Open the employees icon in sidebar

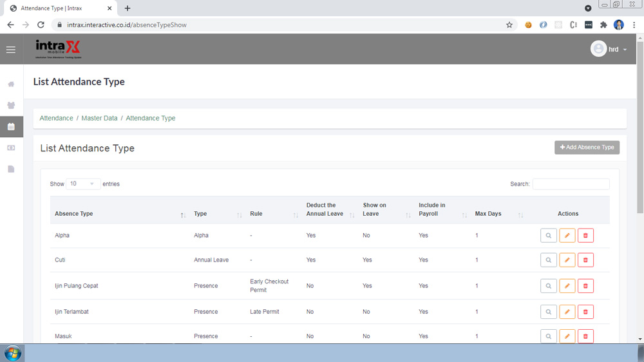[x=11, y=106]
